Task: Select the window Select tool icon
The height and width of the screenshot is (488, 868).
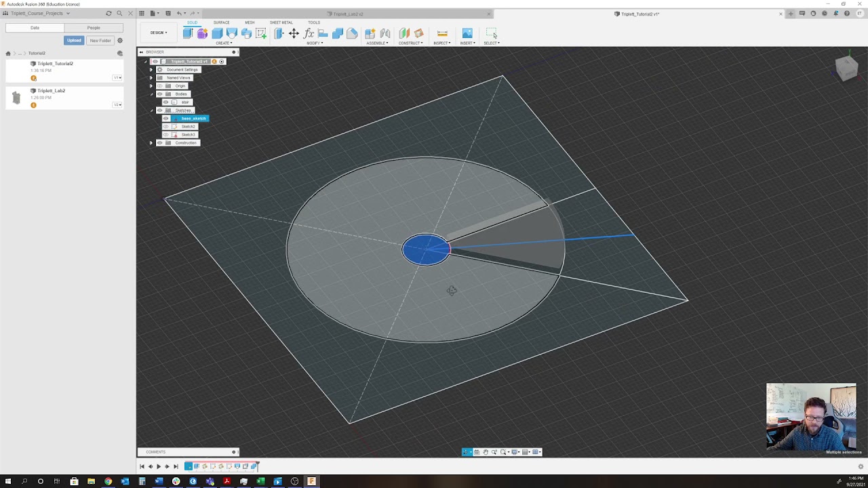Action: click(x=492, y=33)
